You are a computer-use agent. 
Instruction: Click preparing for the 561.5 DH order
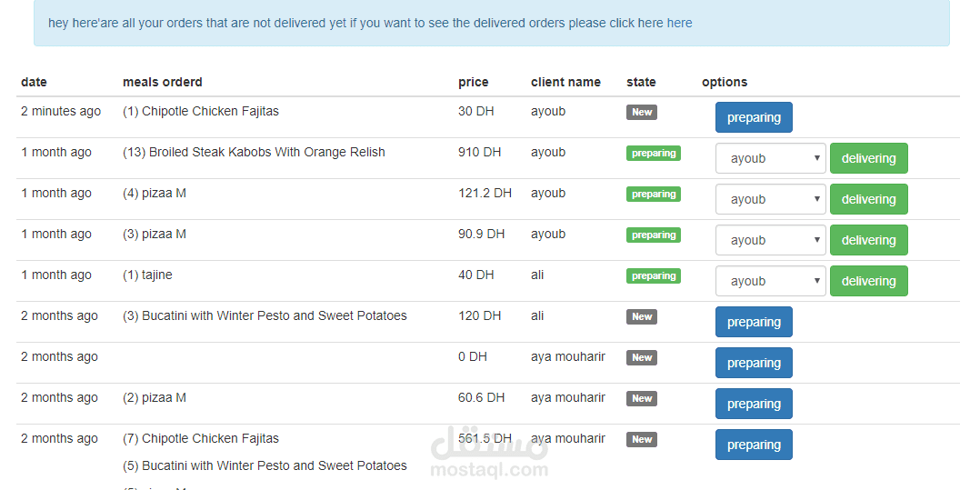754,445
